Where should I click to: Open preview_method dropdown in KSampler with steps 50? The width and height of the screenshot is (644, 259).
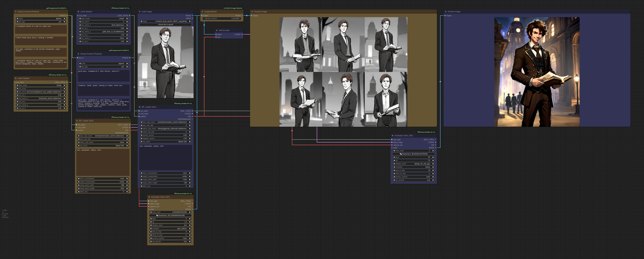[x=414, y=177]
